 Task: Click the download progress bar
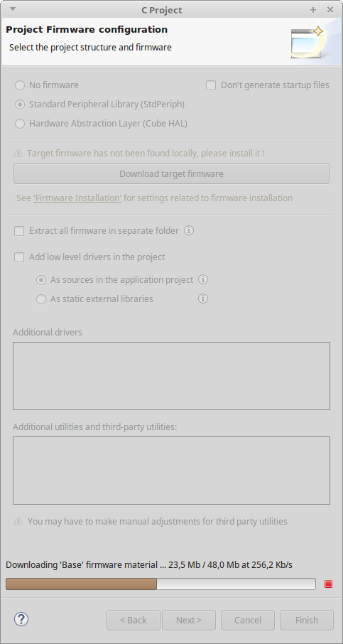point(160,584)
